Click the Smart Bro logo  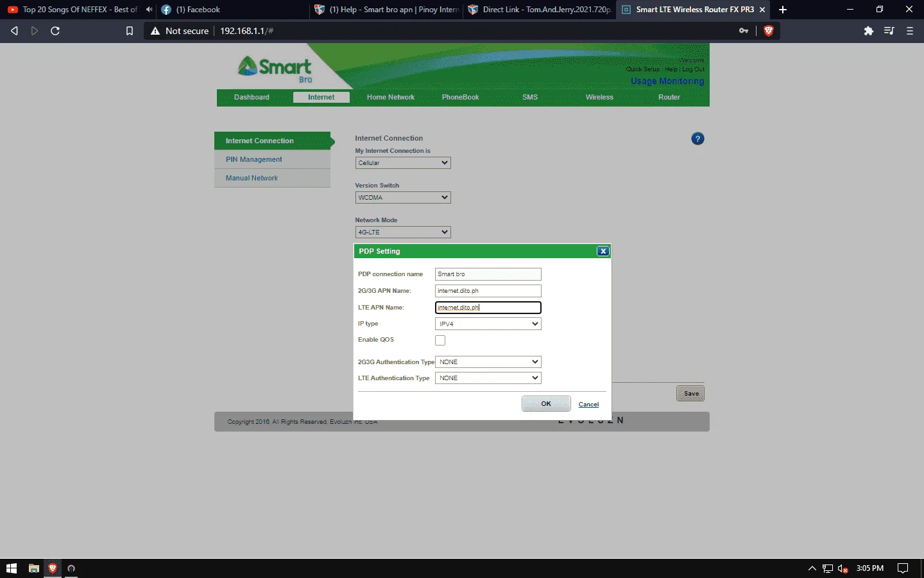(x=275, y=69)
